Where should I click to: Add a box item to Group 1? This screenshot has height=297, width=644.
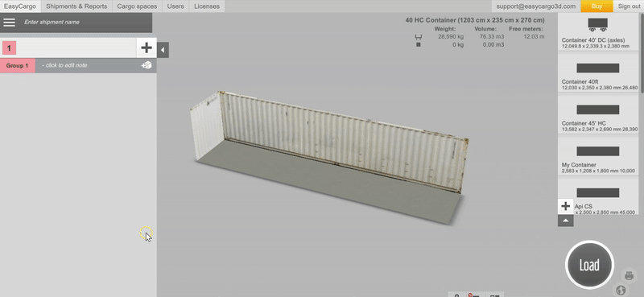[x=147, y=65]
